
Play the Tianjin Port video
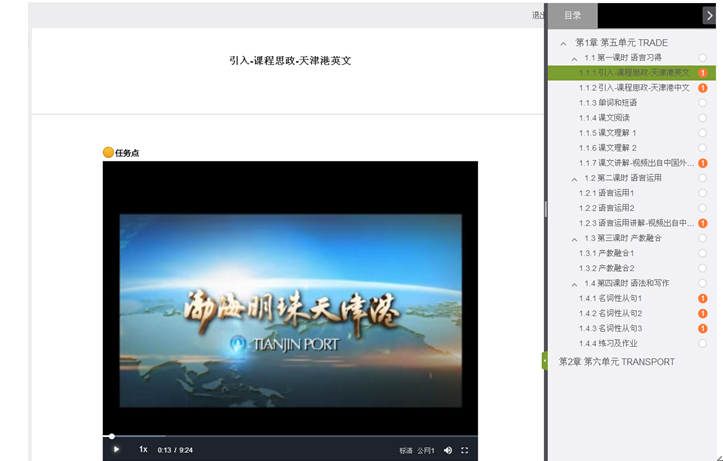tap(116, 449)
